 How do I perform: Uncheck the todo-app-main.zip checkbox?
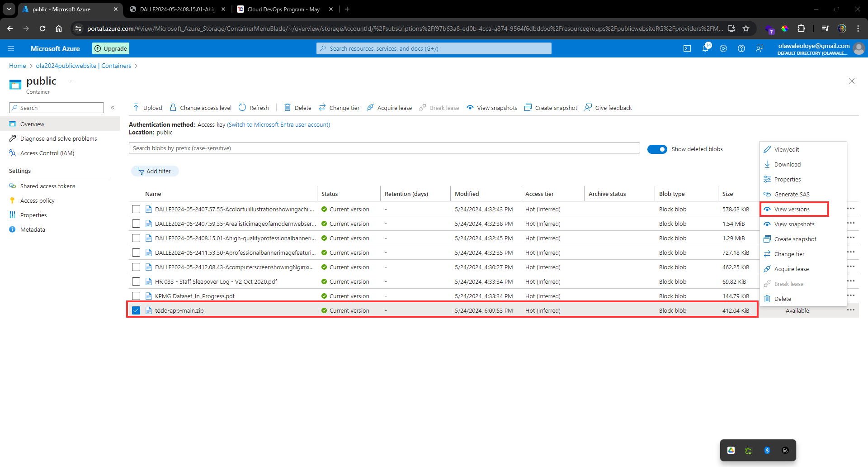point(136,310)
